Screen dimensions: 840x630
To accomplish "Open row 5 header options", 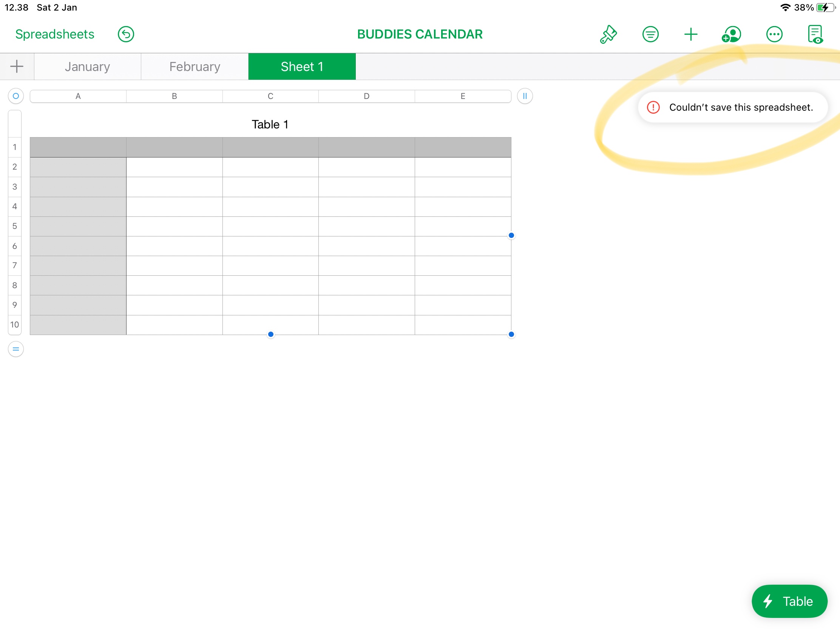I will [14, 226].
